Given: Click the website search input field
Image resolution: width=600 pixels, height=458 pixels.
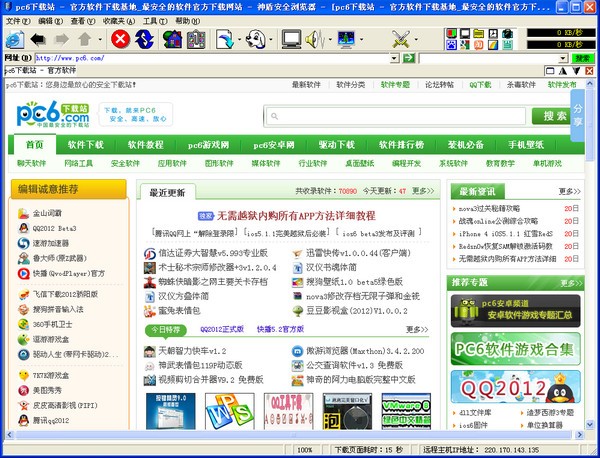Looking at the screenshot, I should coord(395,116).
